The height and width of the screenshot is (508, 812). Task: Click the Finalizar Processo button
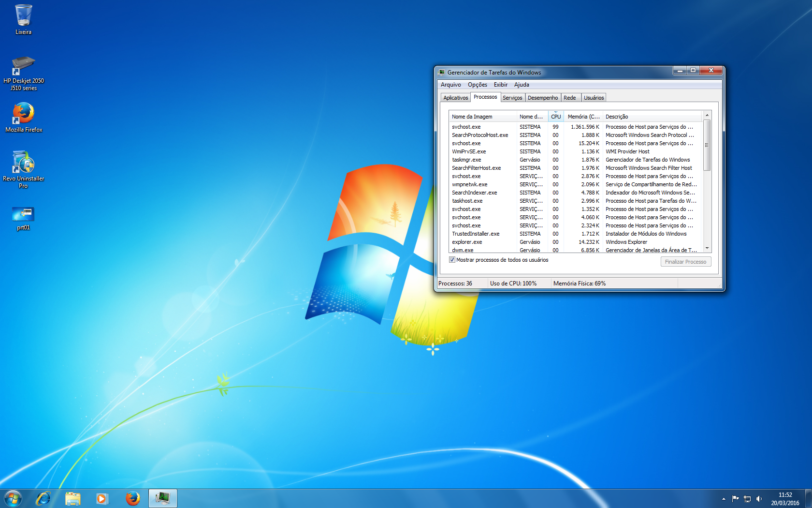tap(685, 262)
